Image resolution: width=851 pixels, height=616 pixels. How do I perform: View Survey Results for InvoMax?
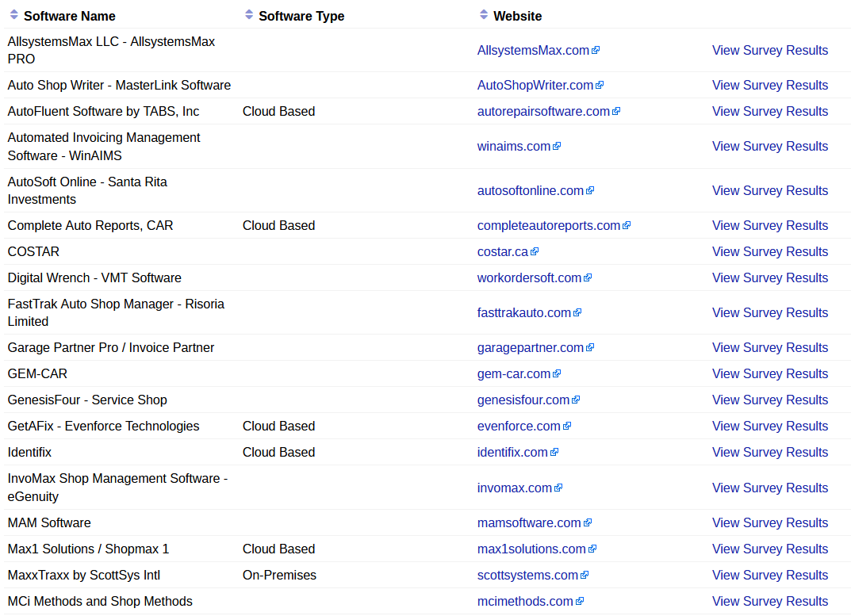[x=769, y=488]
